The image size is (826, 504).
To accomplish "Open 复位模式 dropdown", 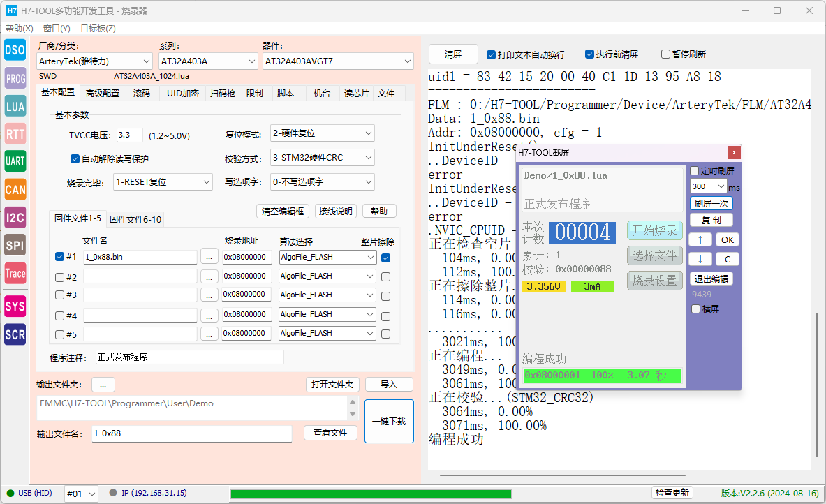I will point(323,133).
